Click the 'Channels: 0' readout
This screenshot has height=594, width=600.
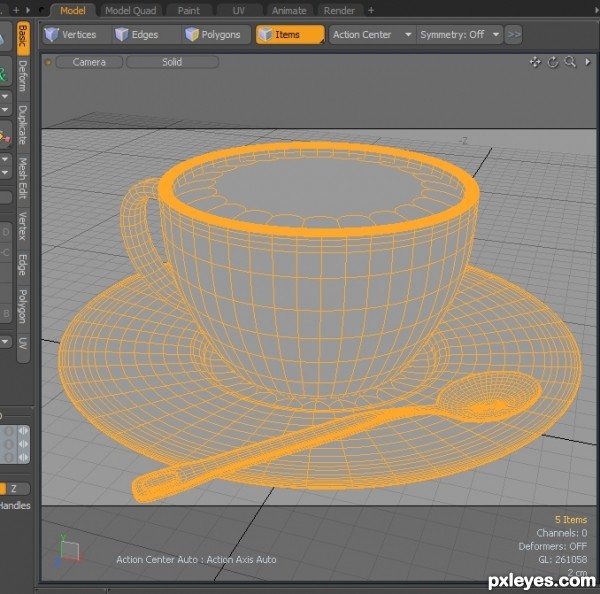click(561, 533)
